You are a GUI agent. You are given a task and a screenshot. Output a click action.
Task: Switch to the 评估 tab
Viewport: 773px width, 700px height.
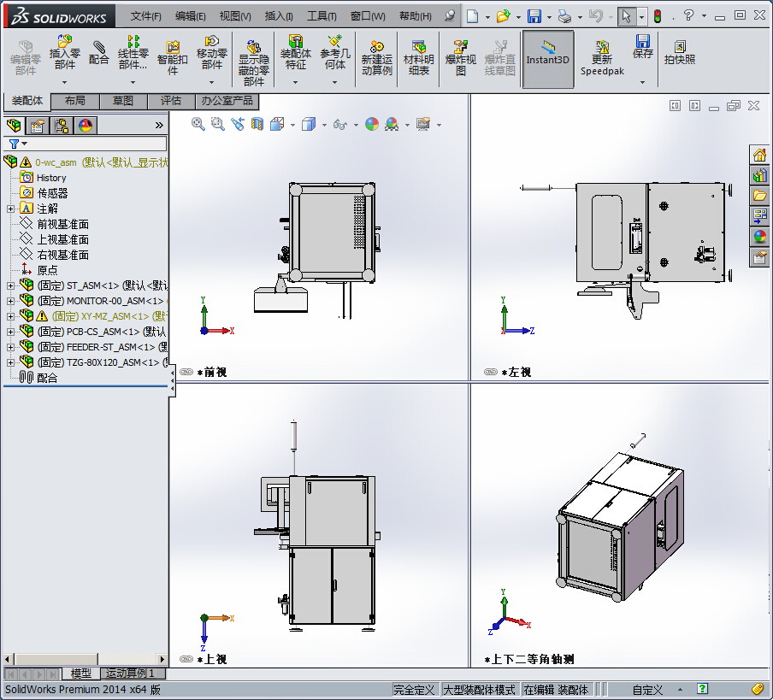pos(170,101)
